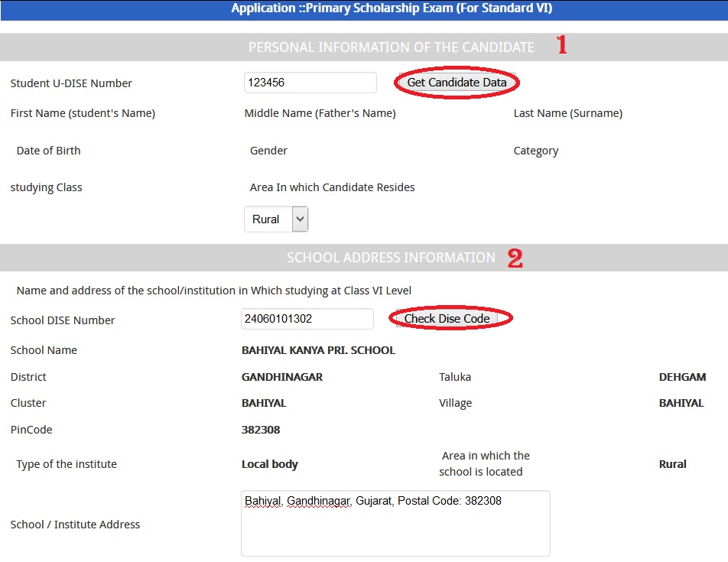Click School / Institute Address label

click(x=75, y=525)
